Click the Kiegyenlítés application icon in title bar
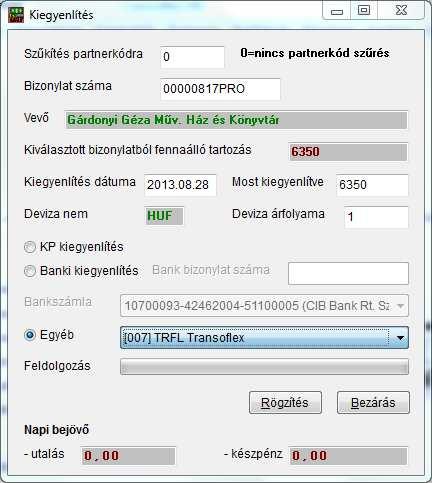 tap(16, 15)
